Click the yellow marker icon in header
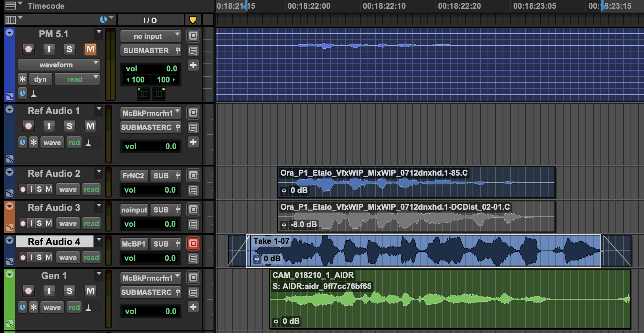The height and width of the screenshot is (333, 644). (x=193, y=20)
